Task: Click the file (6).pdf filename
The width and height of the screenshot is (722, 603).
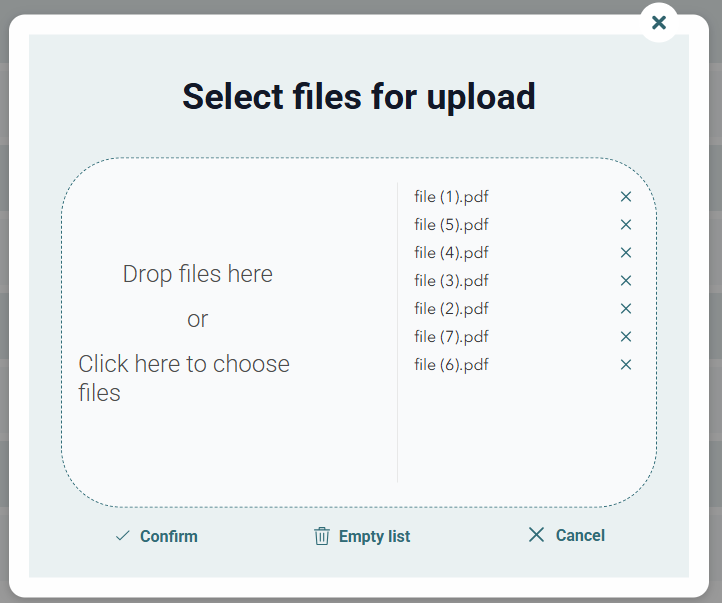Action: (x=451, y=365)
